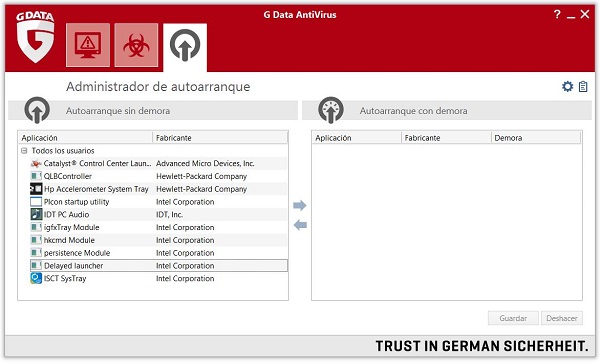The image size is (600, 364).
Task: Sort left list by Aplicación column
Action: click(85, 138)
